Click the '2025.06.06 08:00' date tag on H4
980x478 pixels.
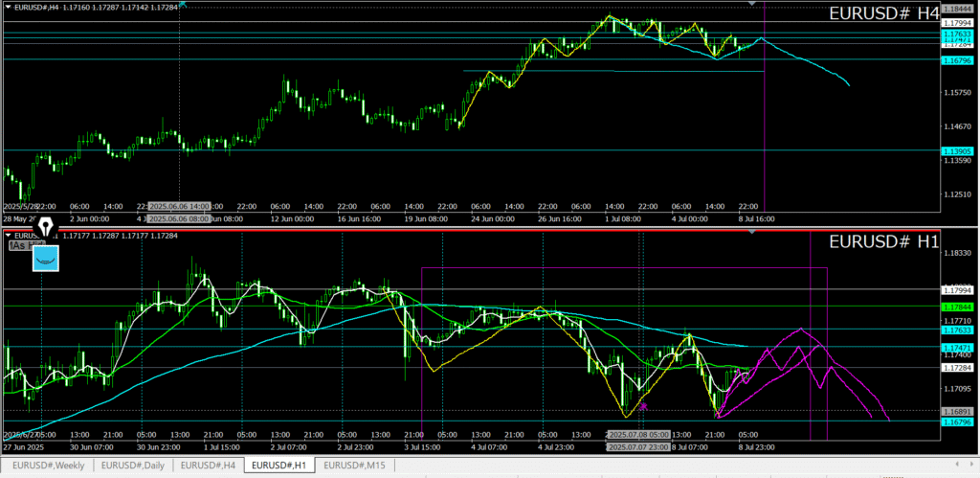(179, 219)
